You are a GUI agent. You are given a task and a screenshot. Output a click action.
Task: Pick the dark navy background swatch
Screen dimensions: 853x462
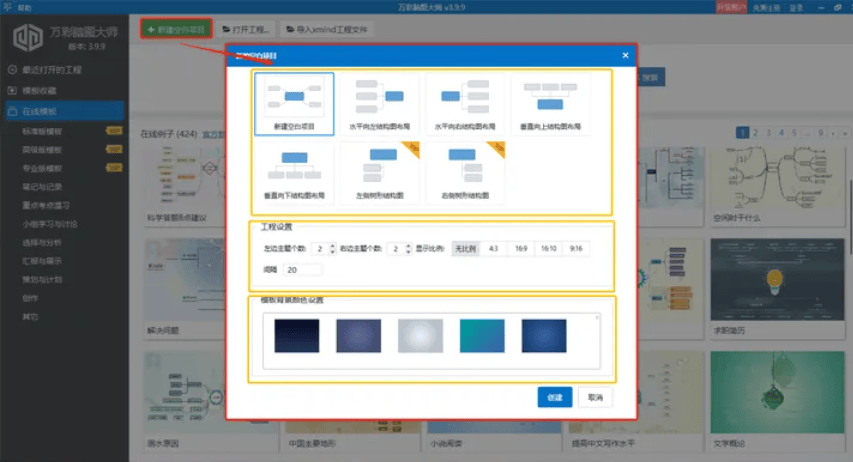pyautogui.click(x=297, y=336)
